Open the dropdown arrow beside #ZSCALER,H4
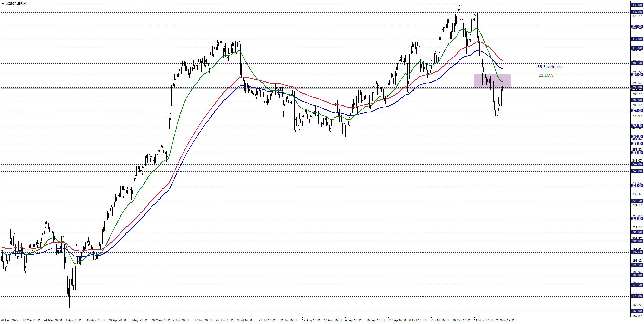 point(3,4)
